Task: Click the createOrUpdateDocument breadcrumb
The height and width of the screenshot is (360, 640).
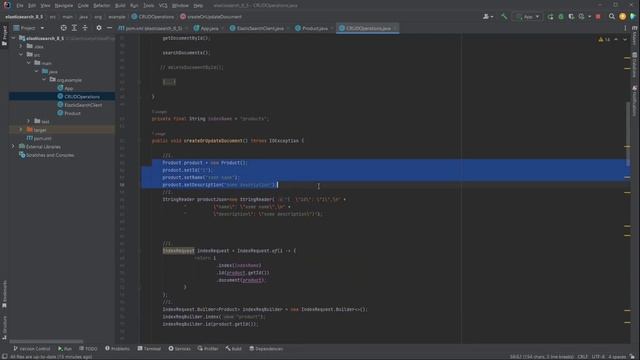Action: [211, 17]
